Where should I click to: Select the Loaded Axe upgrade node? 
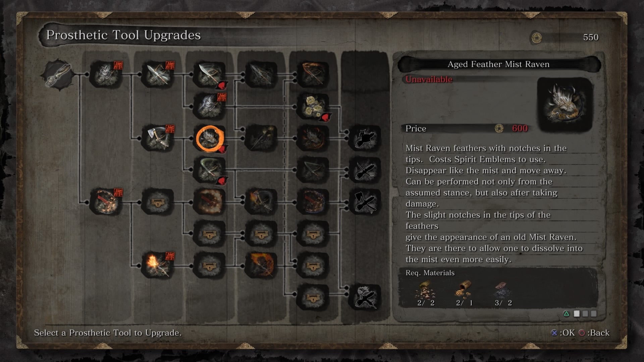(158, 138)
